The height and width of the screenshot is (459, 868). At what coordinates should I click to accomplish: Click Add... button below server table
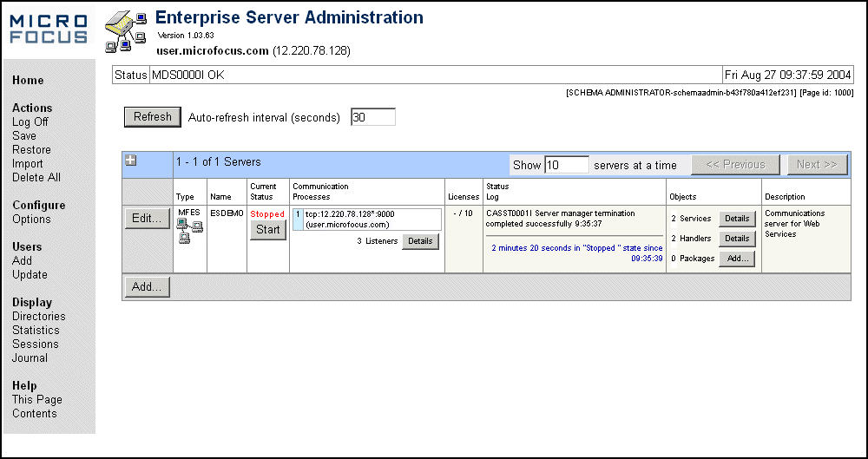tap(148, 287)
